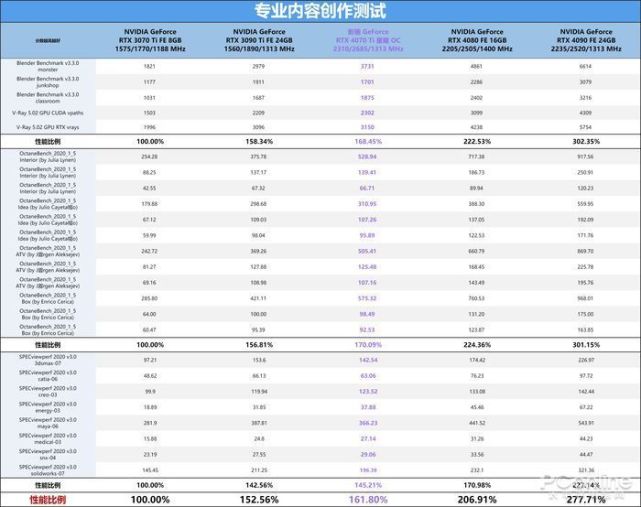
Task: Click the SPECviewperf solidworks-07 row label
Action: [x=48, y=470]
